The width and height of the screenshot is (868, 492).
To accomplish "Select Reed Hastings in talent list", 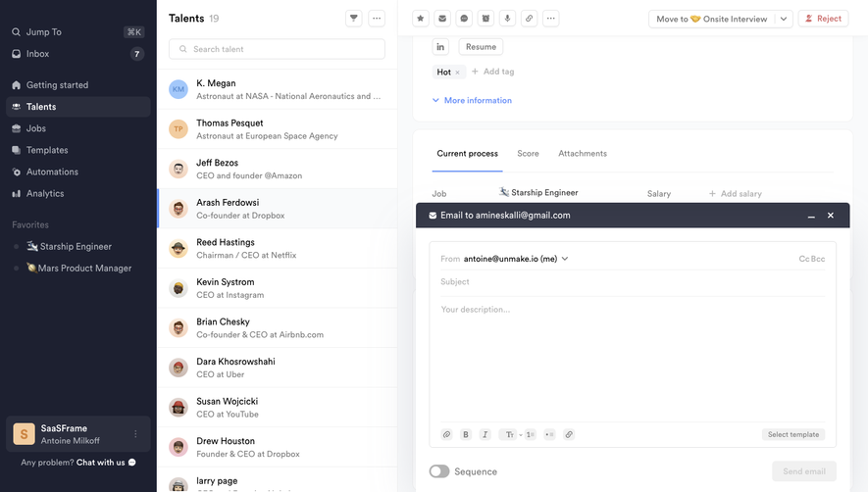I will tap(278, 249).
